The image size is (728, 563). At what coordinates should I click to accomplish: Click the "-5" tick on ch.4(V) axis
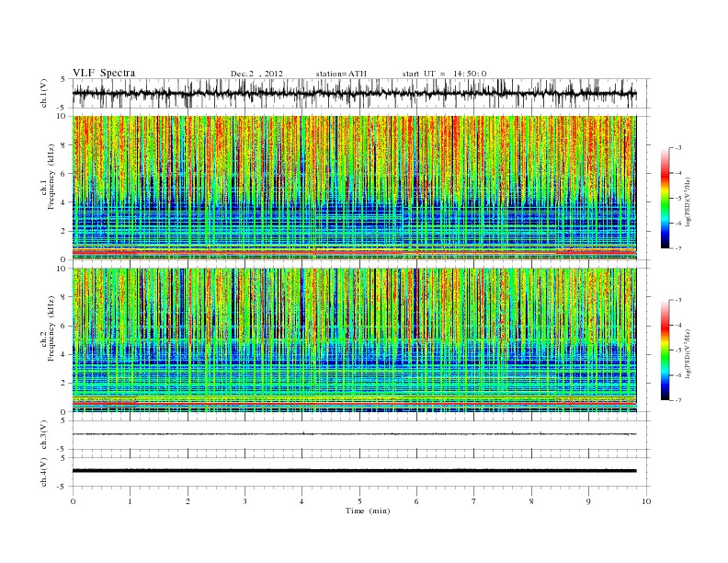tap(63, 487)
